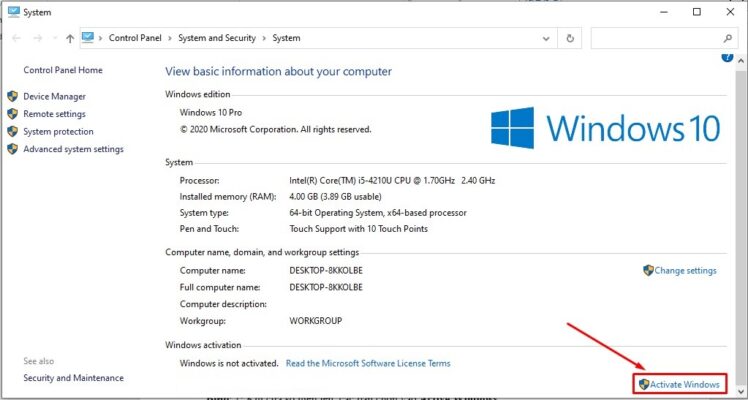Screen dimensions: 748x400
Task: Open the recent locations dropdown arrow
Action: pos(55,38)
